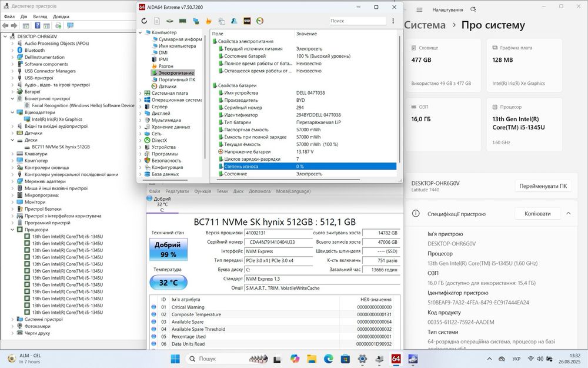Click the Settings gear taskbar icon

pos(362,359)
